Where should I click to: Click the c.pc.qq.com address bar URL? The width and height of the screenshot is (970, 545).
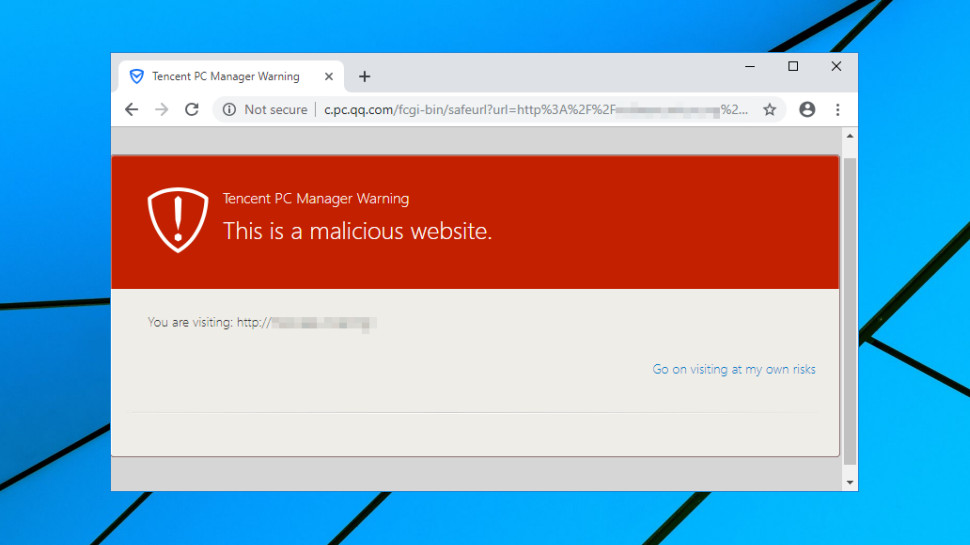pos(536,109)
